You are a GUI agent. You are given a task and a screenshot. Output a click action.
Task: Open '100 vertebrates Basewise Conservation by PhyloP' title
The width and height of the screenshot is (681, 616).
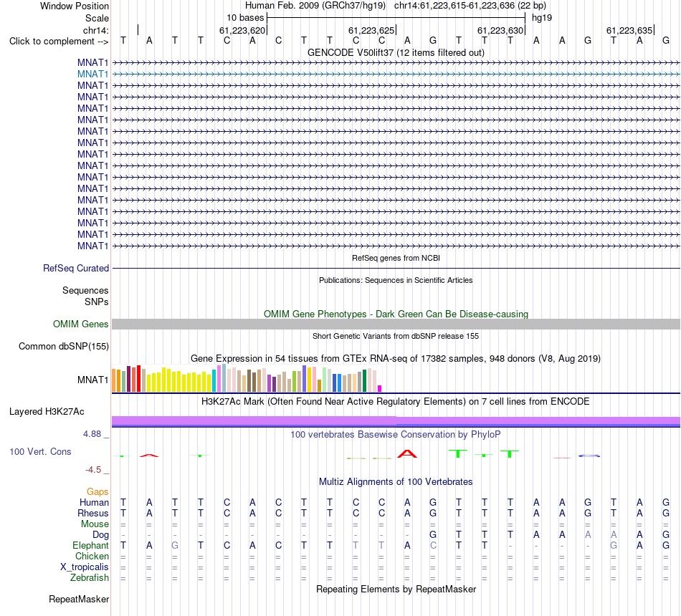[396, 435]
